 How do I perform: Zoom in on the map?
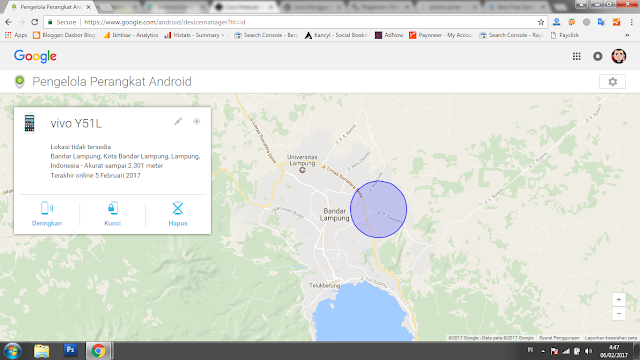pyautogui.click(x=619, y=300)
